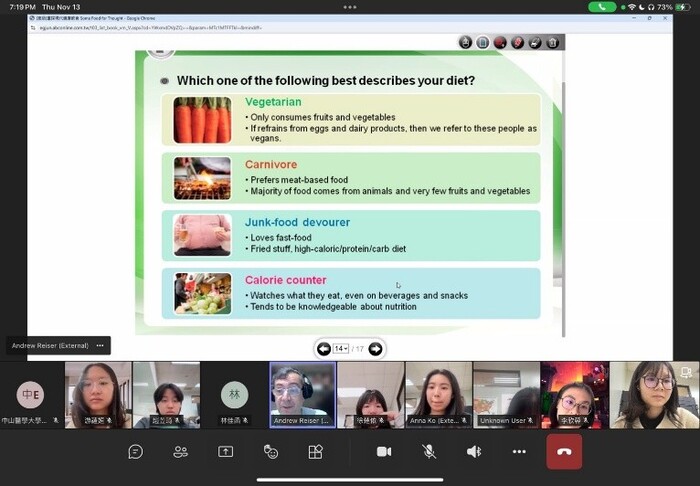Toggle the speaker audio output
The image size is (700, 486).
(474, 452)
